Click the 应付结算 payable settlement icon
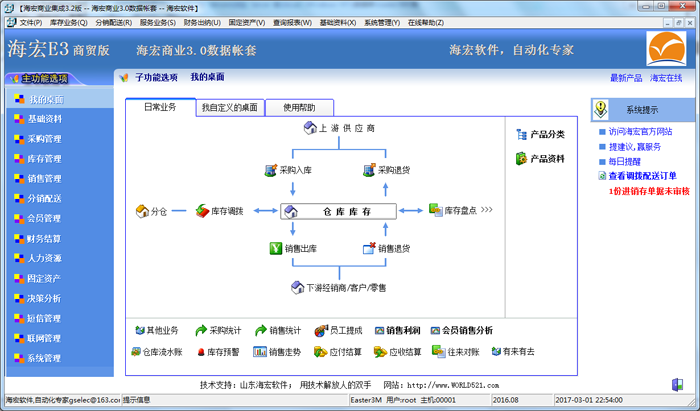Viewport: 700px width, 411px height. pyautogui.click(x=321, y=352)
